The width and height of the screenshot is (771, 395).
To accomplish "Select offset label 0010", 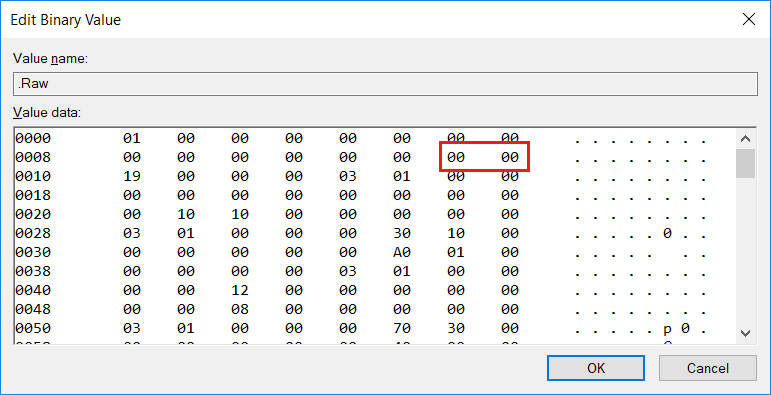I will point(33,176).
